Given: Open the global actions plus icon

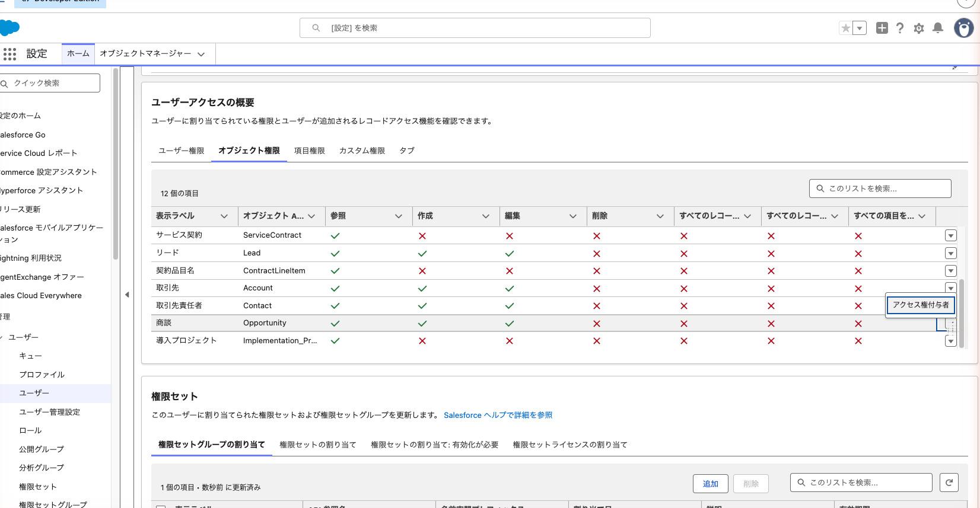Looking at the screenshot, I should tap(882, 28).
